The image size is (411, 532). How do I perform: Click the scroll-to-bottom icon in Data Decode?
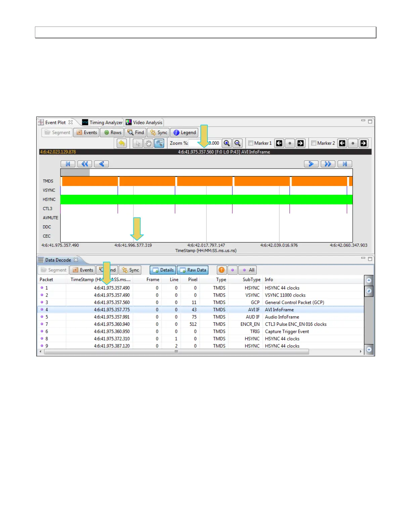pyautogui.click(x=369, y=349)
